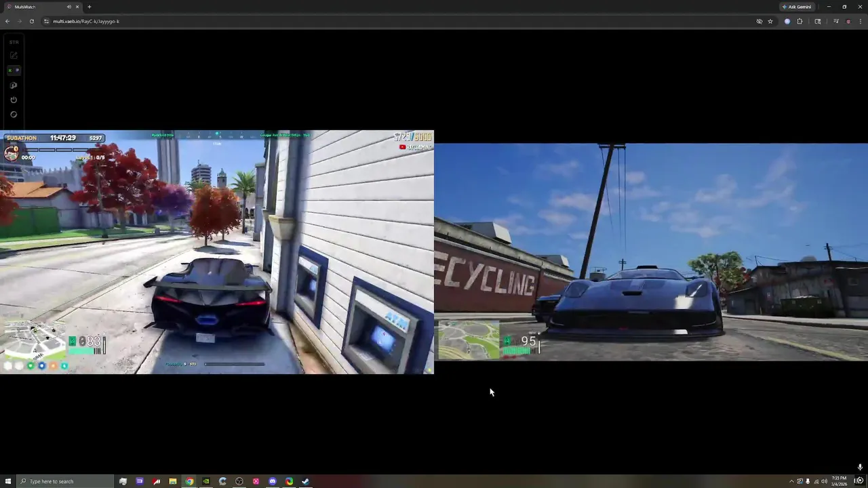This screenshot has width=868, height=488.
Task: Open the Extensions puzzle icon
Action: tap(800, 21)
